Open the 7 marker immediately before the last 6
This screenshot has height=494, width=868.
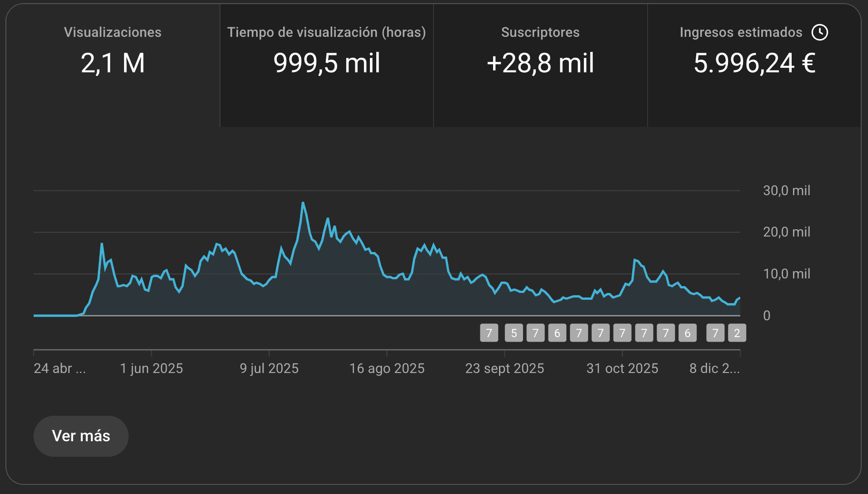click(x=666, y=333)
